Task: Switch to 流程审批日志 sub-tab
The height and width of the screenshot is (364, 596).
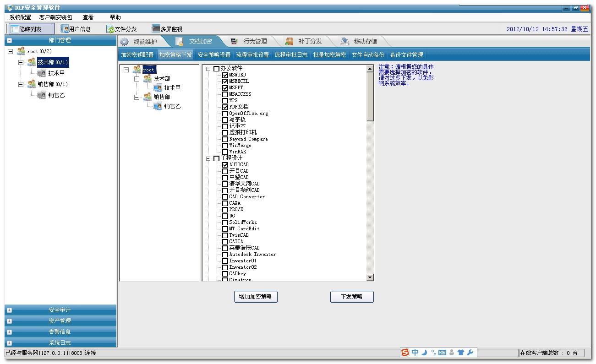Action: coord(291,55)
